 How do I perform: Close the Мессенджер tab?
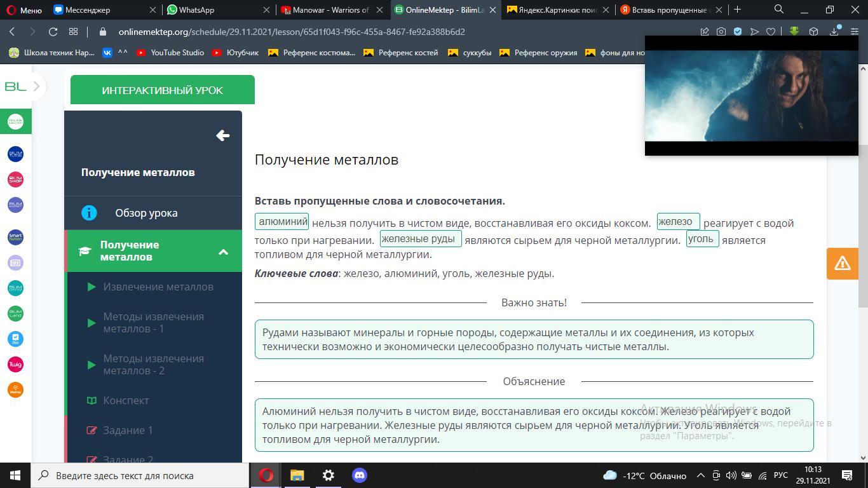(153, 10)
